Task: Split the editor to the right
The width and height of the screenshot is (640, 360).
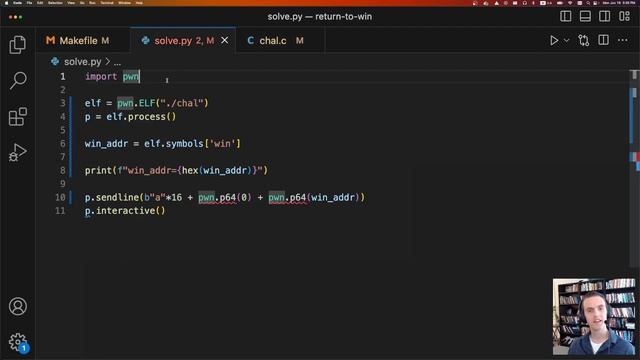Action: tap(603, 40)
